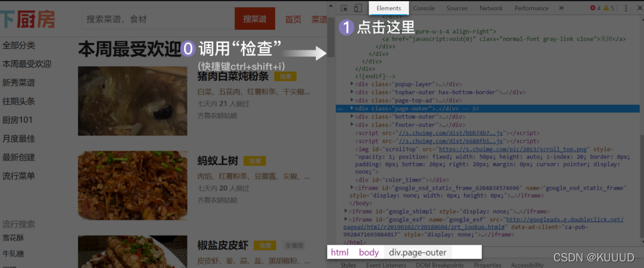
Task: Open 往期头条 in the sidebar
Action: tap(18, 101)
